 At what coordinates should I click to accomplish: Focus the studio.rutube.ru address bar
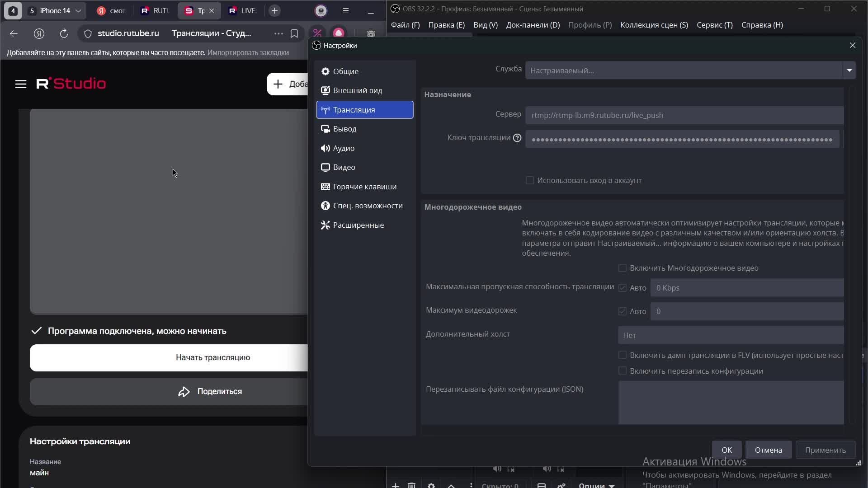point(128,33)
